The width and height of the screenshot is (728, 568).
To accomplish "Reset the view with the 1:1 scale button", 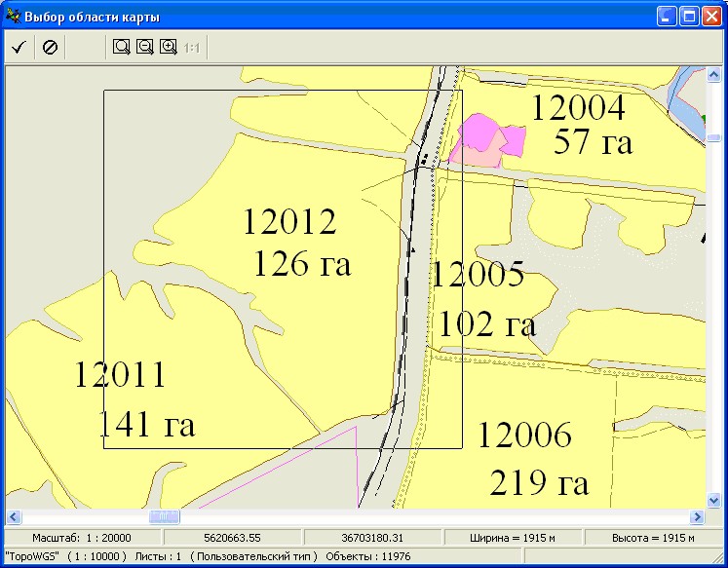I will click(193, 47).
